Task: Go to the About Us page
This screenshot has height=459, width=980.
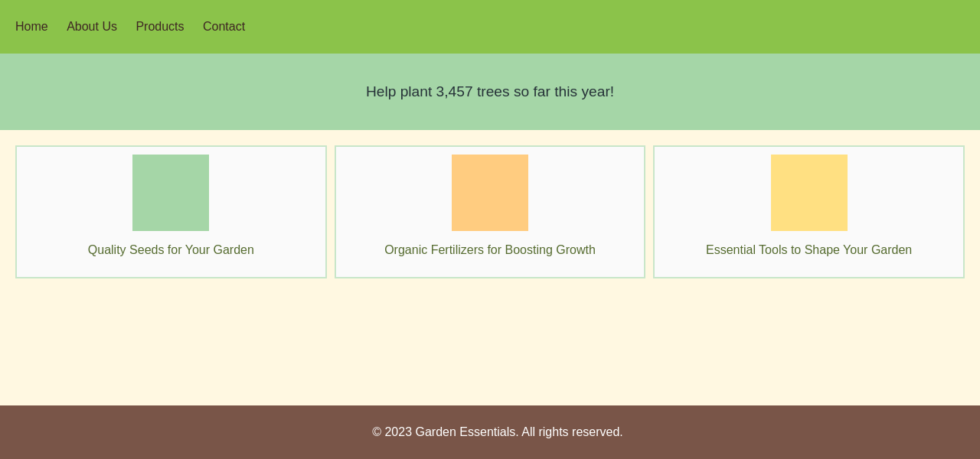Action: coord(92,27)
